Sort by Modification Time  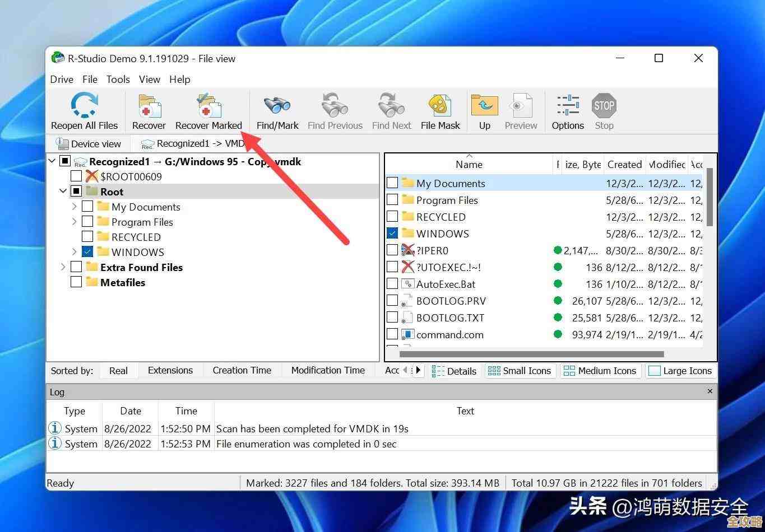(x=328, y=370)
